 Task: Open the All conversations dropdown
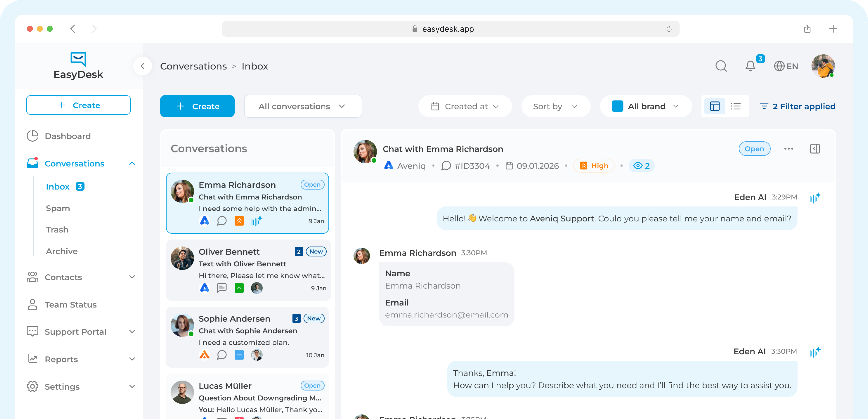click(303, 106)
